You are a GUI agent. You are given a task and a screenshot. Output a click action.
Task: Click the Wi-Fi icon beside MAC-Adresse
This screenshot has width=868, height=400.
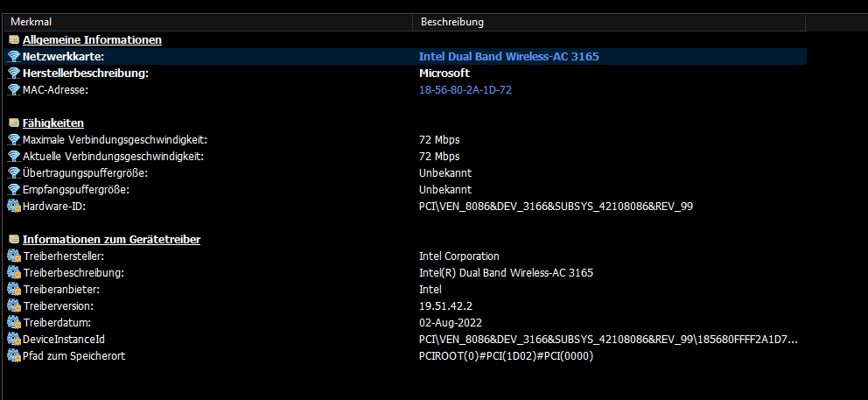(13, 89)
